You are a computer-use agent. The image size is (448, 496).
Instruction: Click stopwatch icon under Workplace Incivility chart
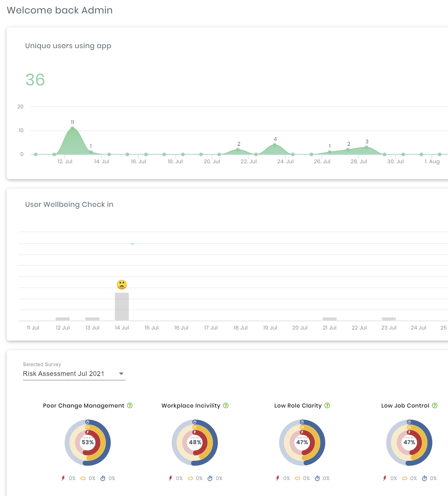click(210, 478)
